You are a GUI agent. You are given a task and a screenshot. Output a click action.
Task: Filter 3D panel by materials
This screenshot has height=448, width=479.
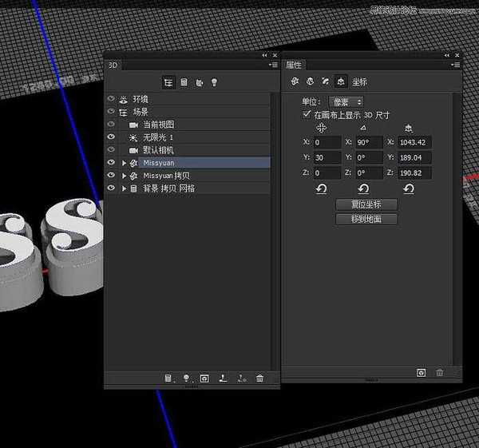199,82
